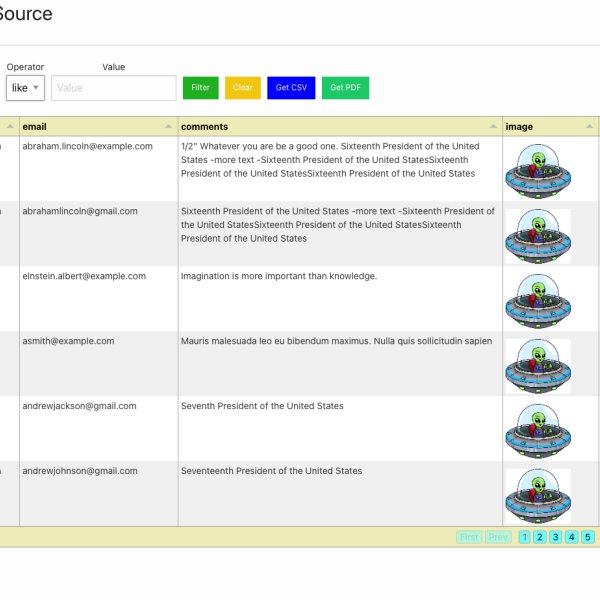Select page 1 in the pagination bar
This screenshot has height=600, width=600.
tap(524, 537)
